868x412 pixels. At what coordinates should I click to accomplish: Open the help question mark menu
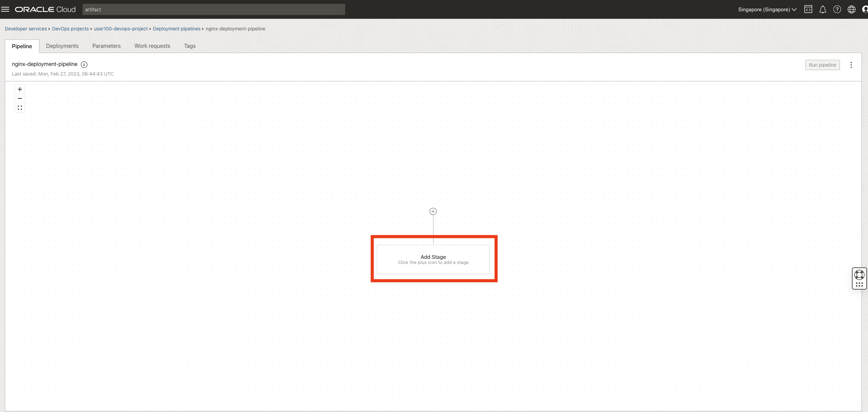[x=837, y=9]
